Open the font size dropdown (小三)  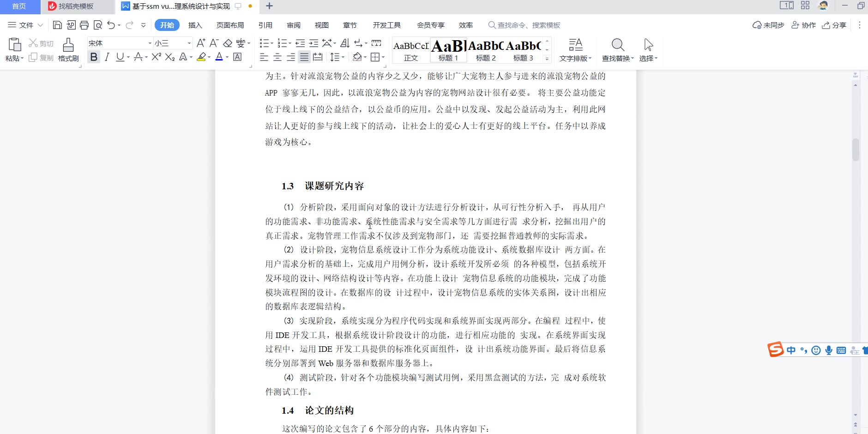coord(189,43)
